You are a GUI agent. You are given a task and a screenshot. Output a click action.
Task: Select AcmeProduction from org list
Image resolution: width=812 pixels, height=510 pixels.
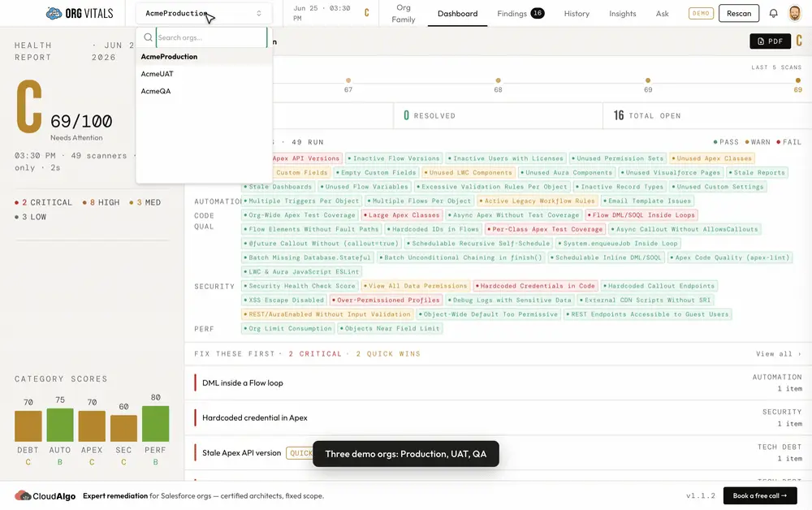coord(204,56)
